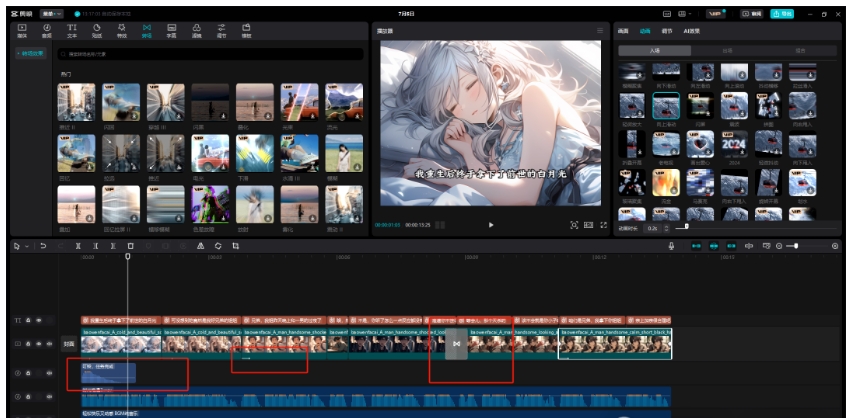Click the blue 导出 export button
The height and width of the screenshot is (418, 851).
782,14
